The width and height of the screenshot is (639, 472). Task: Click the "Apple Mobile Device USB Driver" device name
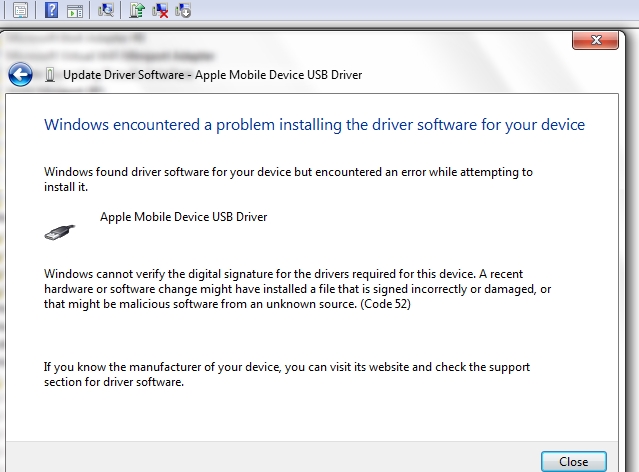pyautogui.click(x=183, y=217)
